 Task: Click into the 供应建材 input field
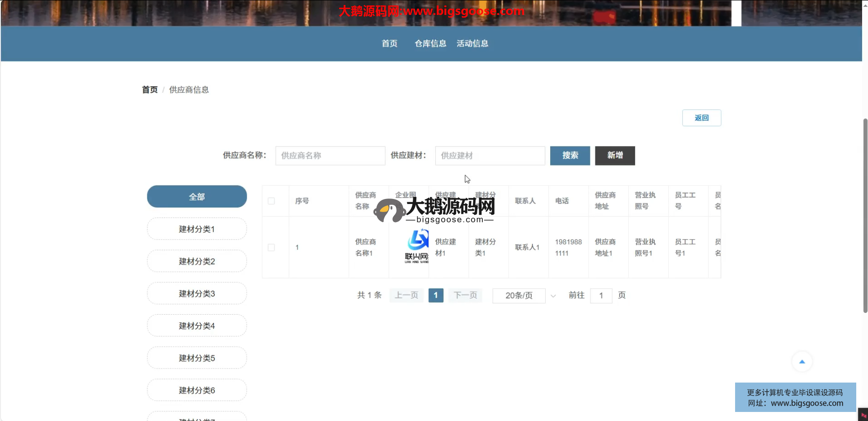point(490,156)
